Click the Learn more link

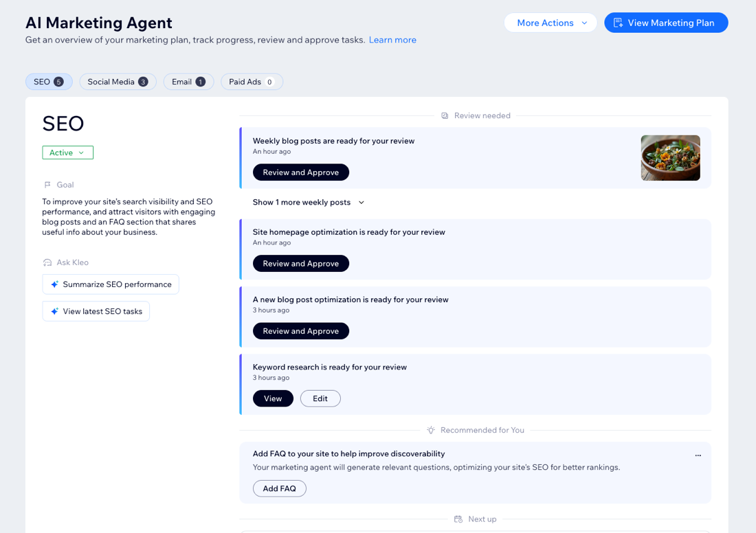click(392, 39)
